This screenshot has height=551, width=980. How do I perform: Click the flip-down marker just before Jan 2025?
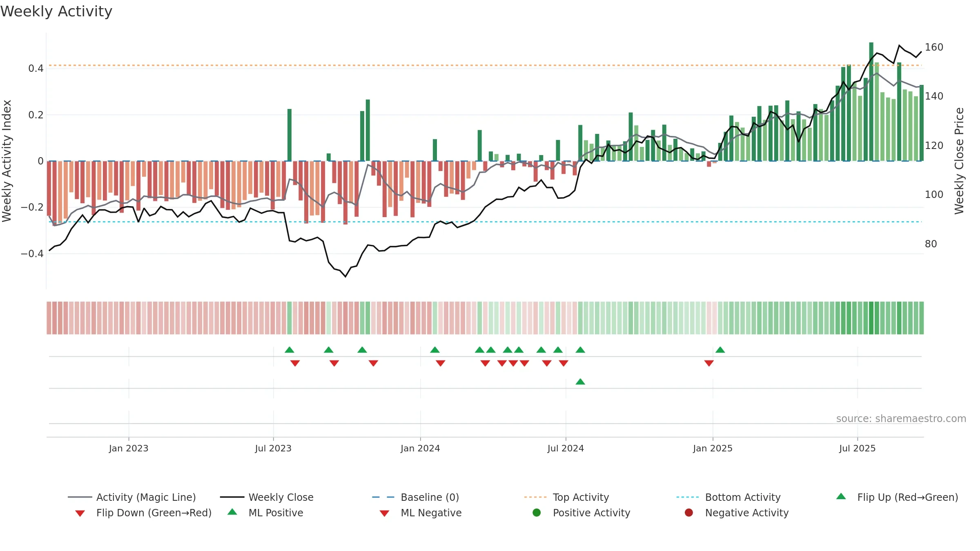(709, 363)
